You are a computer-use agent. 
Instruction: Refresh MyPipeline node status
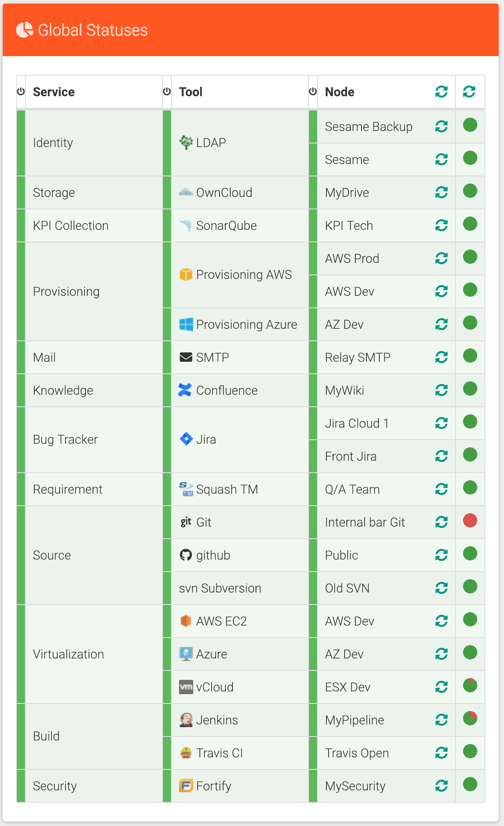[x=441, y=720]
